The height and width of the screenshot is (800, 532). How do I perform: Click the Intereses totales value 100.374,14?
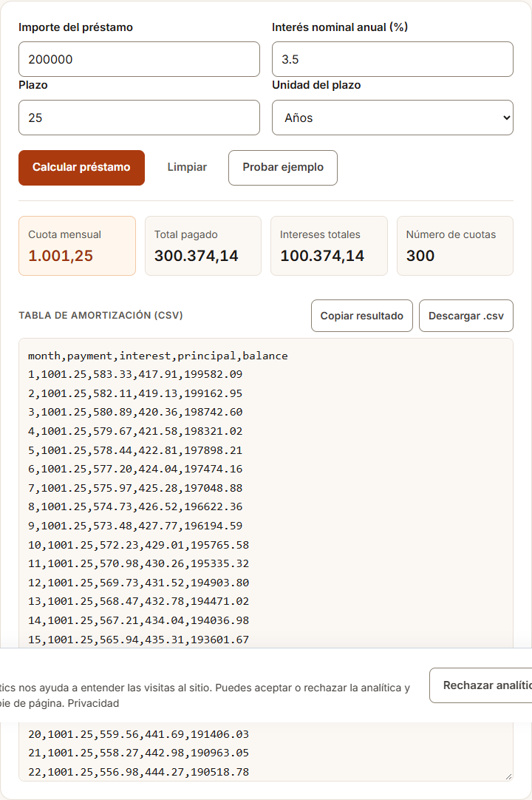(x=322, y=256)
